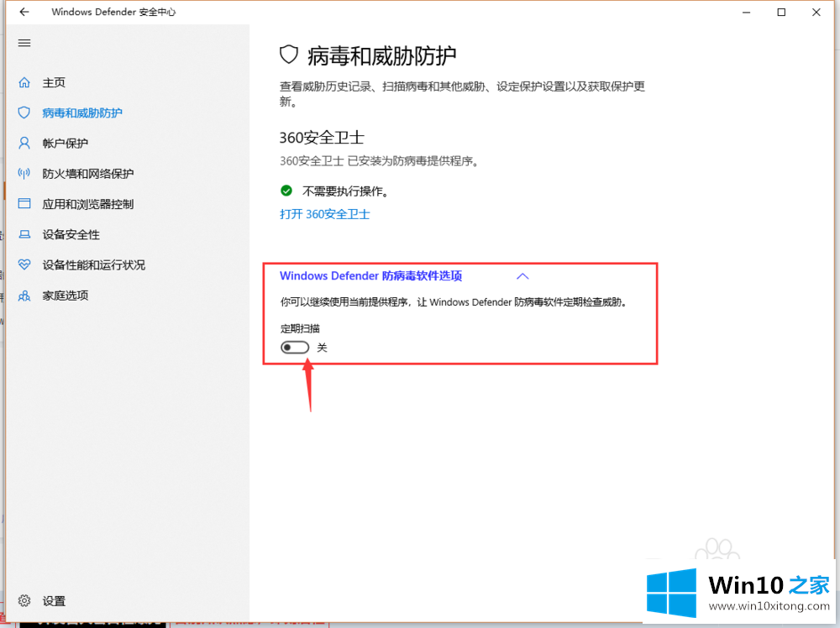Image resolution: width=840 pixels, height=628 pixels.
Task: Click the person icon for account protection
Action: click(24, 143)
